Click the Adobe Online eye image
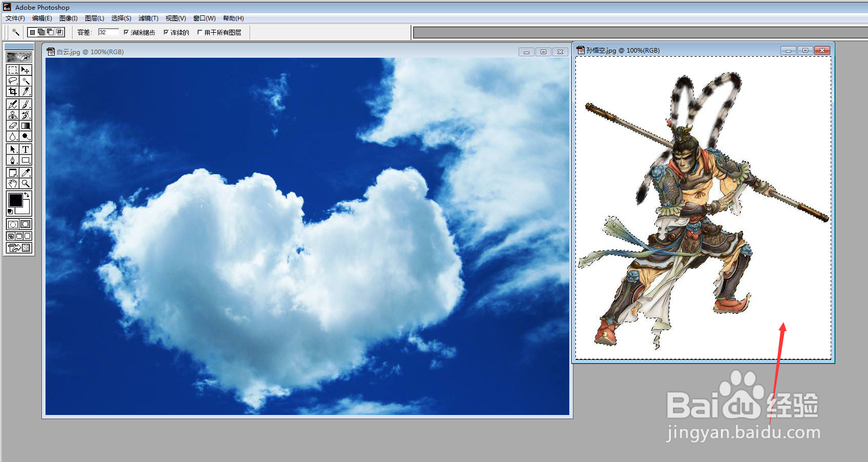The width and height of the screenshot is (868, 462). click(19, 57)
